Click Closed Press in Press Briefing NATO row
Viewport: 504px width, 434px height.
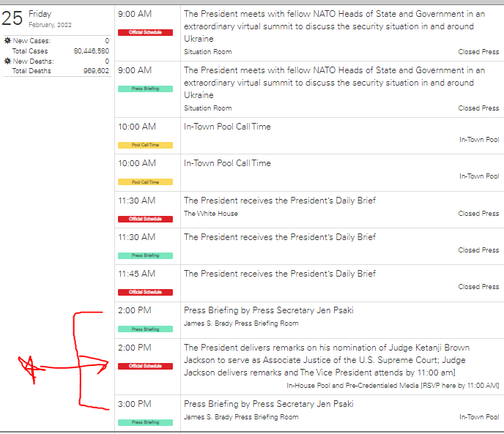[x=478, y=108]
